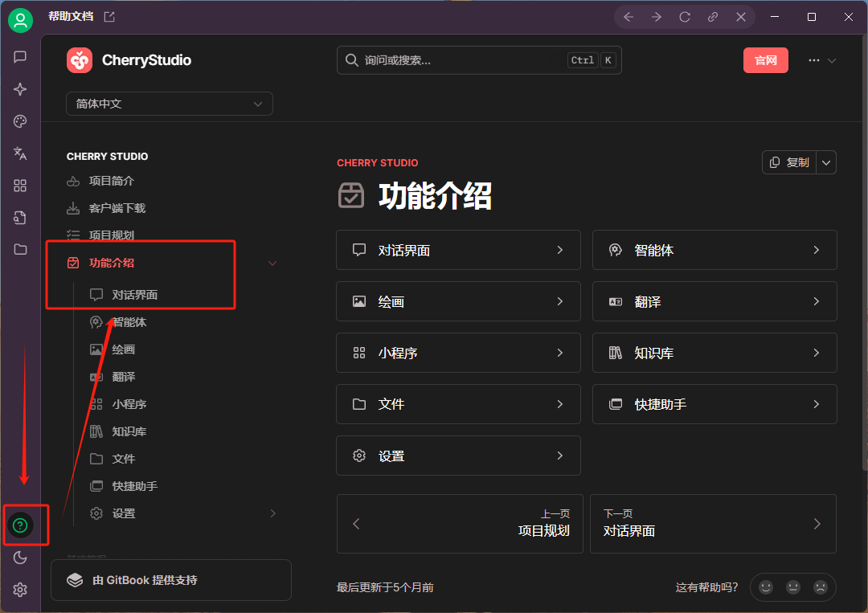Open 智能体 in navigation tree
The width and height of the screenshot is (868, 613).
coord(129,322)
